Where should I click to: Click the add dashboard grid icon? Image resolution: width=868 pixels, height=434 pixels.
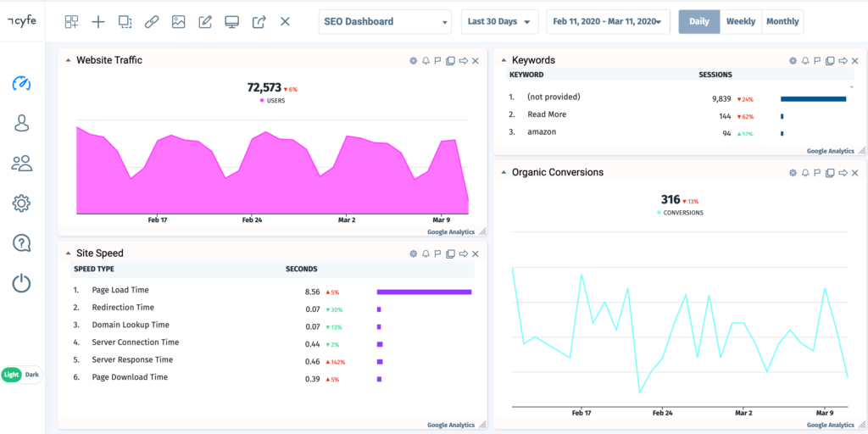(x=71, y=21)
